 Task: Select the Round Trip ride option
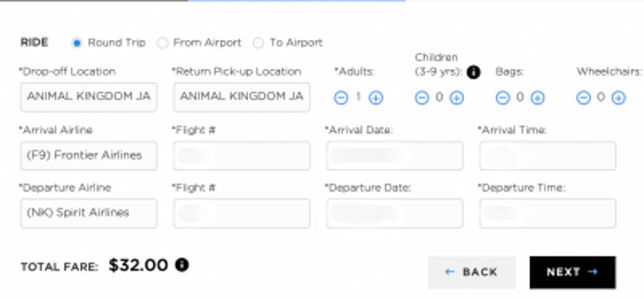77,42
